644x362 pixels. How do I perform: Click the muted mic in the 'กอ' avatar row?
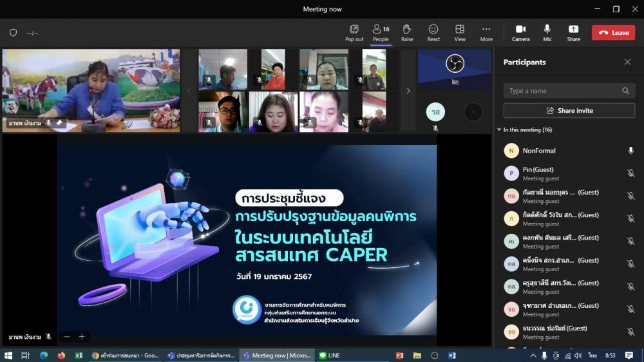[630, 196]
